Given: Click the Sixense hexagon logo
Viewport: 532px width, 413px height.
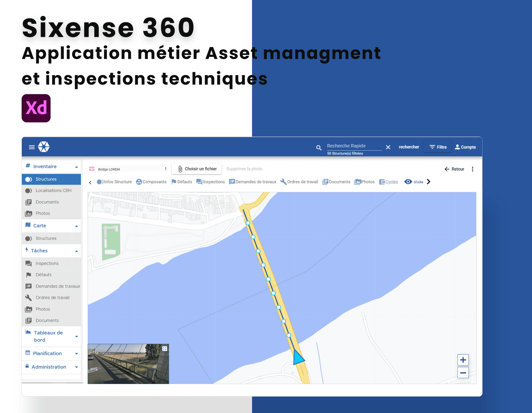Looking at the screenshot, I should point(44,147).
